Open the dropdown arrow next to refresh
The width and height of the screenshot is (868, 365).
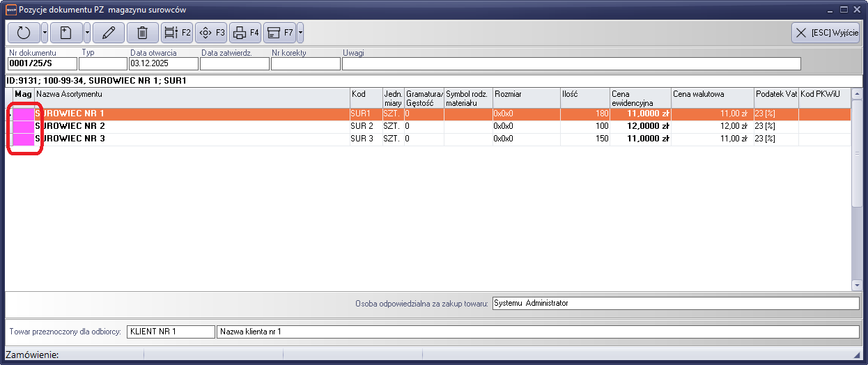pos(45,33)
